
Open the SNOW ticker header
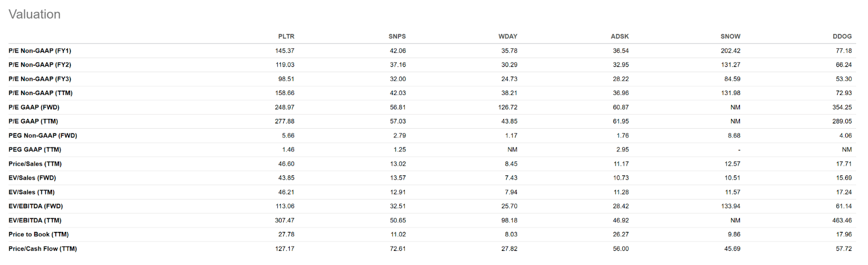730,36
